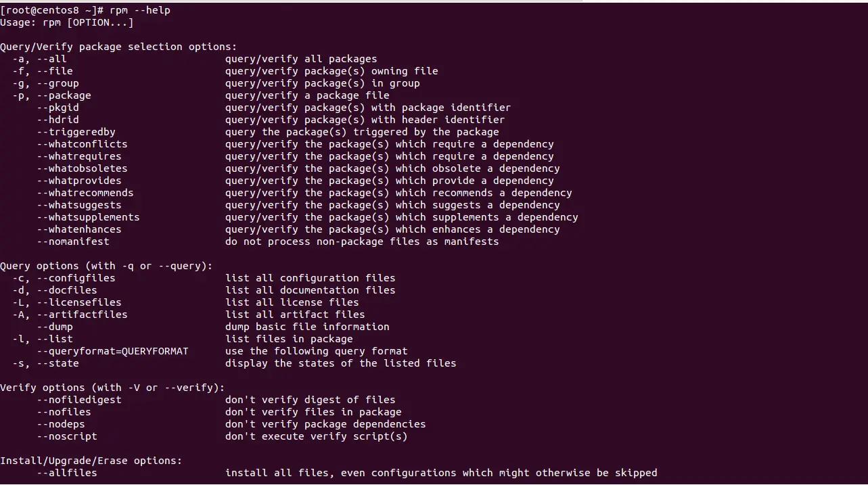The width and height of the screenshot is (868, 485).
Task: Click the -s, --state option
Action: pos(45,363)
